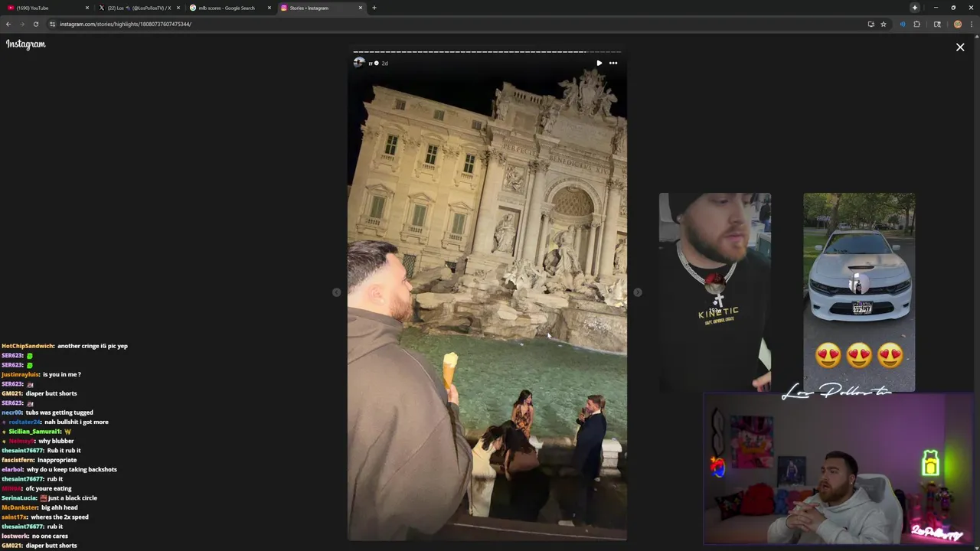Screen dimensions: 980x551
Task: Open a new browser tab
Action: [374, 8]
